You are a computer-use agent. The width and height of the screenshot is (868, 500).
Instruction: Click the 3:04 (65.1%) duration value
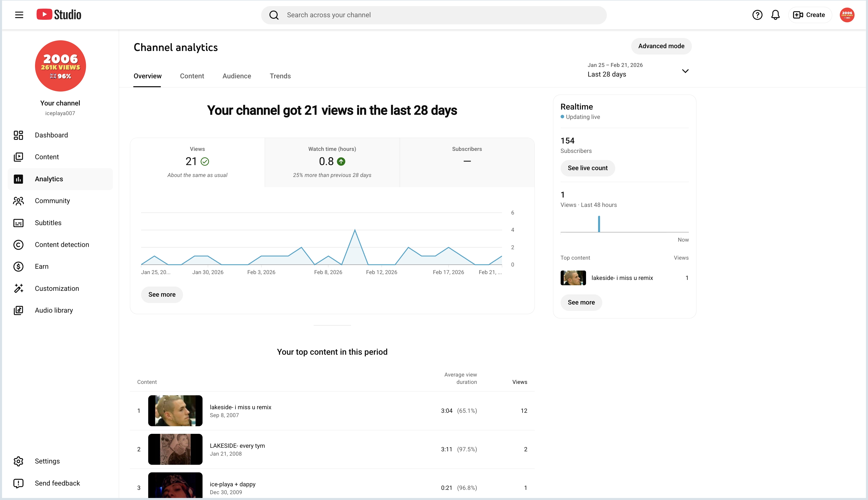[459, 411]
